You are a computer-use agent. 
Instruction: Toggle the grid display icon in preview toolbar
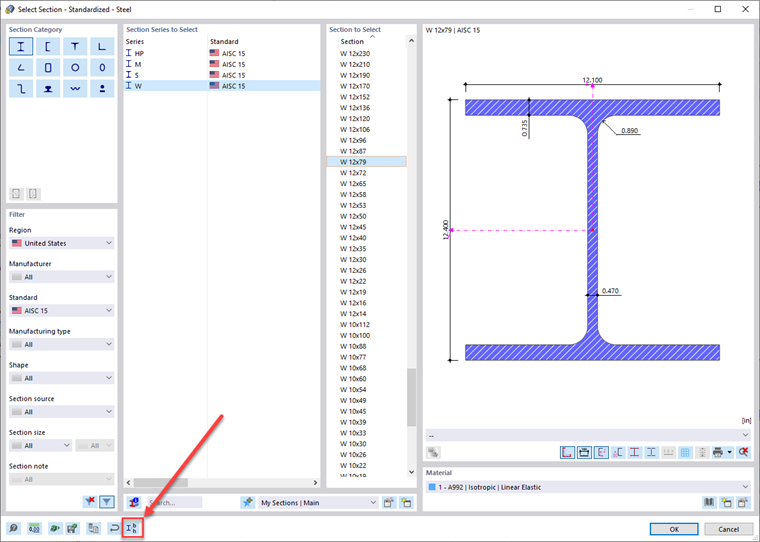pos(685,452)
